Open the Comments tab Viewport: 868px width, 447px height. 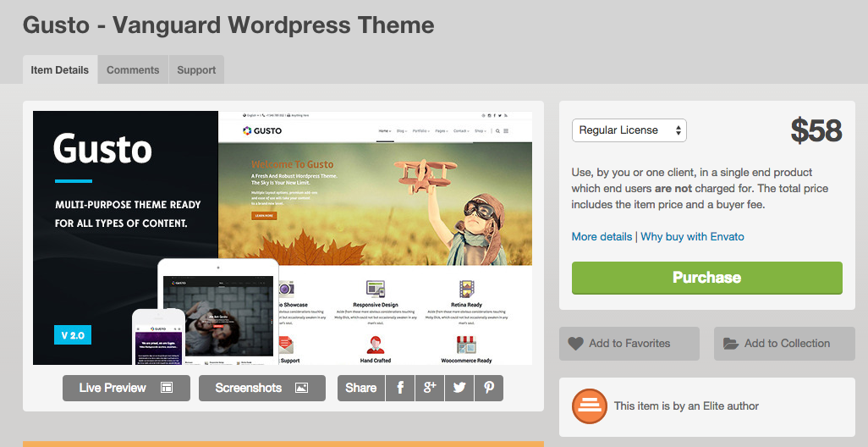click(133, 69)
